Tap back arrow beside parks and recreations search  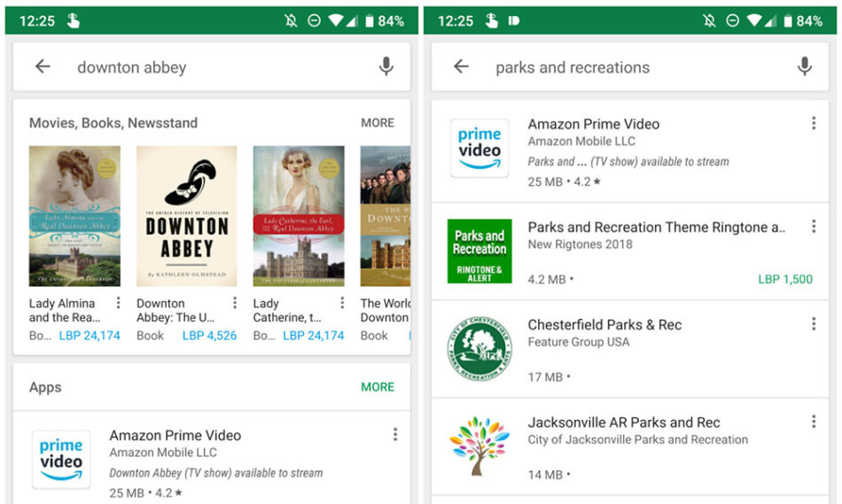461,66
